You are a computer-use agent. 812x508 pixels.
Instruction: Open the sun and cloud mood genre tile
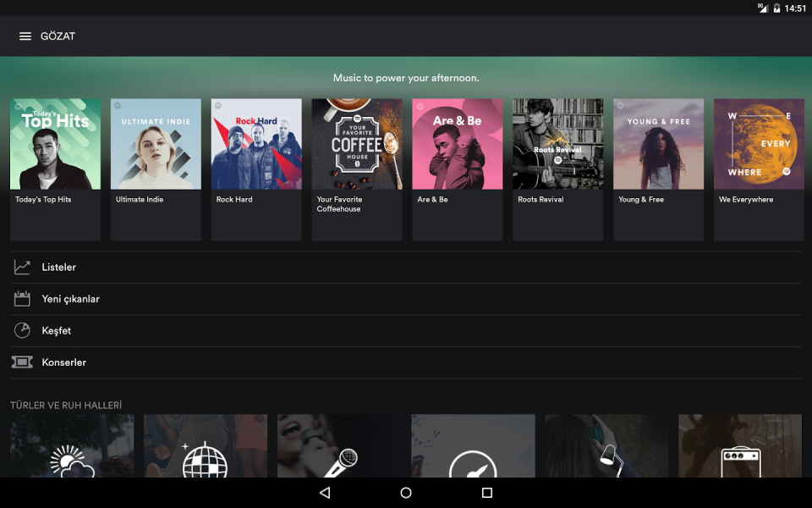pyautogui.click(x=72, y=446)
